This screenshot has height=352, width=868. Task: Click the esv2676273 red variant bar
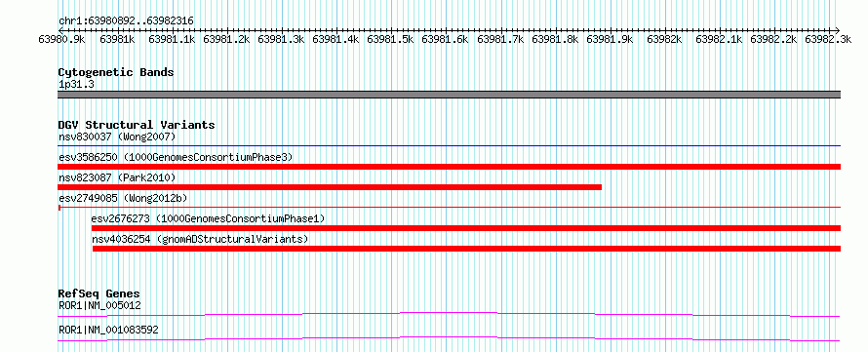pos(466,228)
